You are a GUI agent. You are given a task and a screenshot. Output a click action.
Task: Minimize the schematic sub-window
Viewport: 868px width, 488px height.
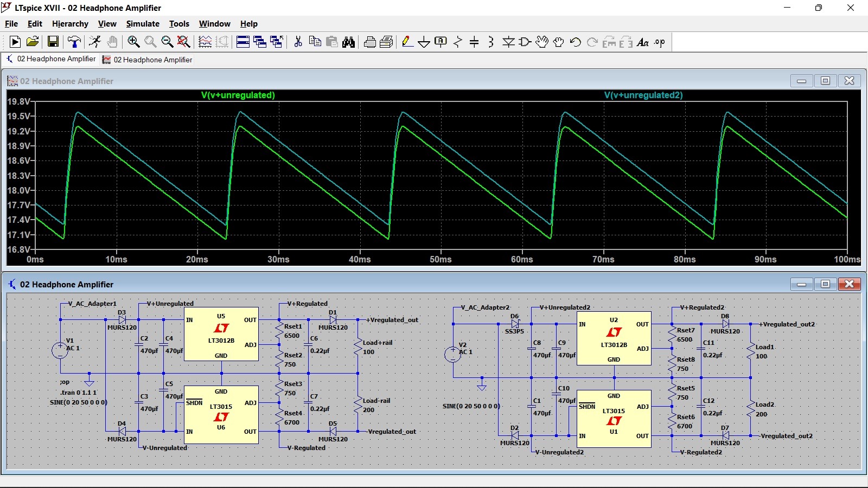coord(801,284)
